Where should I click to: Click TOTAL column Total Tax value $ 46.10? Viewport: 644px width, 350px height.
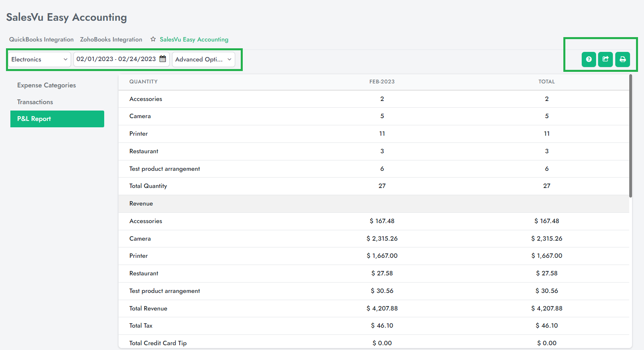point(547,326)
